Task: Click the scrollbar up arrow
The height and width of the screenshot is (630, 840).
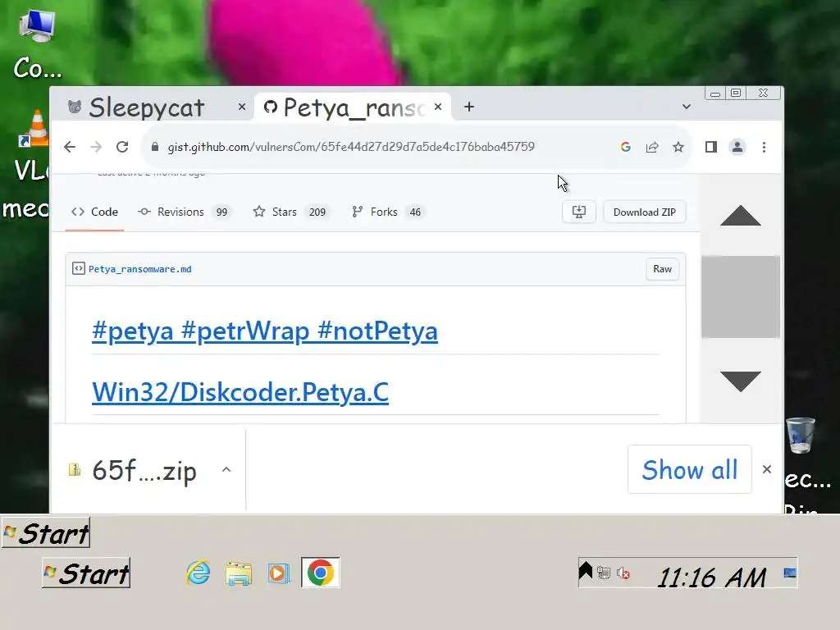Action: tap(741, 216)
